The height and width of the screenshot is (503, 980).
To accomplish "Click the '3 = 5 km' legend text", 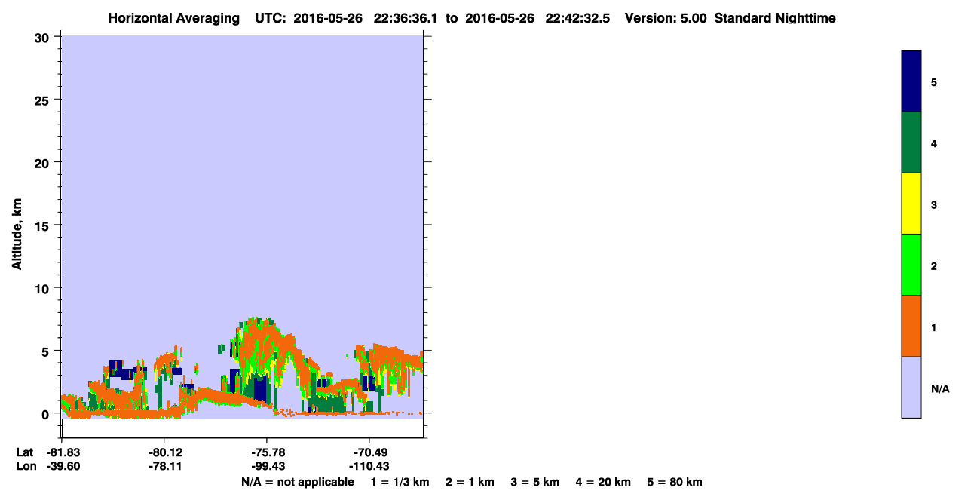I will tap(535, 482).
